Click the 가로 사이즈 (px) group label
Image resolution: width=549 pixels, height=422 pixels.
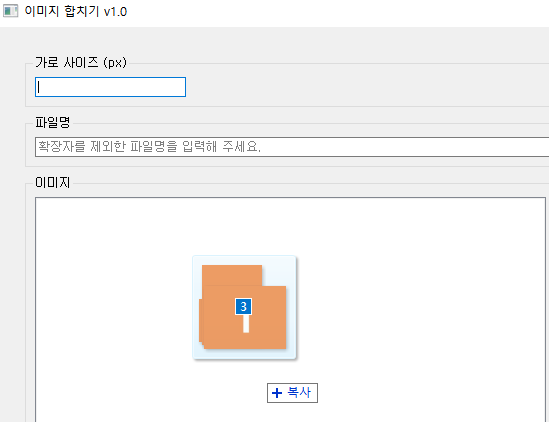[81, 63]
